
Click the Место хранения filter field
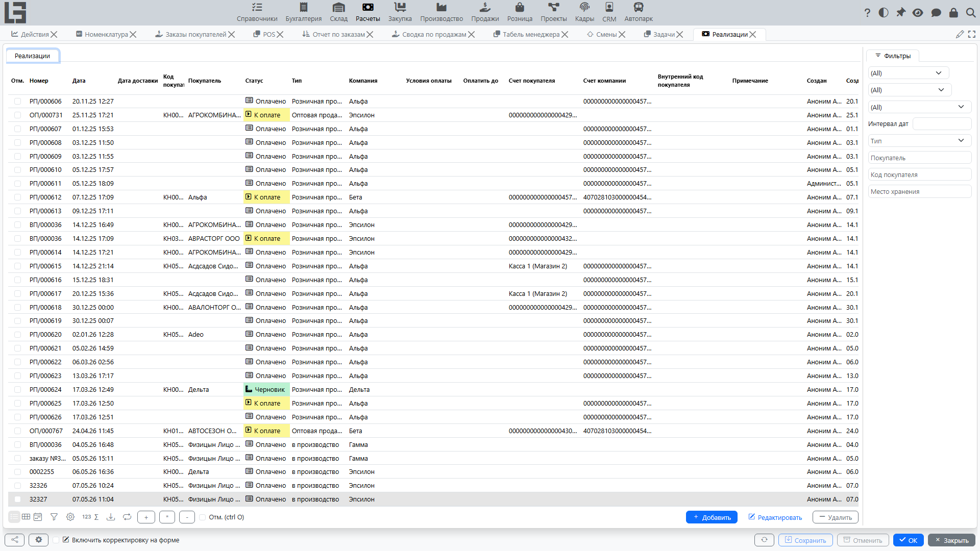point(920,192)
